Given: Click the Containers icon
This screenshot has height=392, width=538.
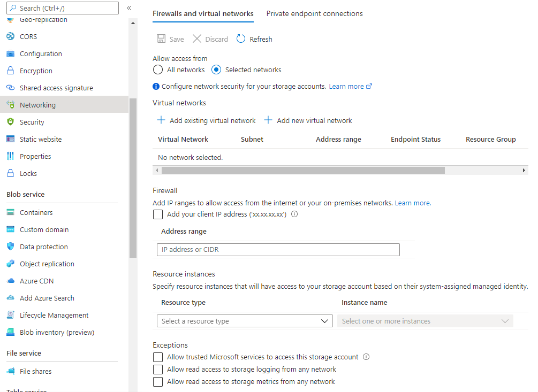Looking at the screenshot, I should 11,212.
